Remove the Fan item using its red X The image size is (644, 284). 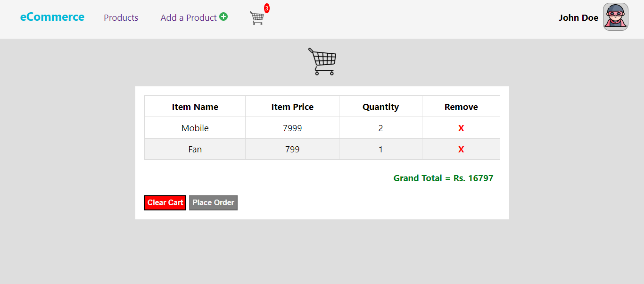click(461, 149)
